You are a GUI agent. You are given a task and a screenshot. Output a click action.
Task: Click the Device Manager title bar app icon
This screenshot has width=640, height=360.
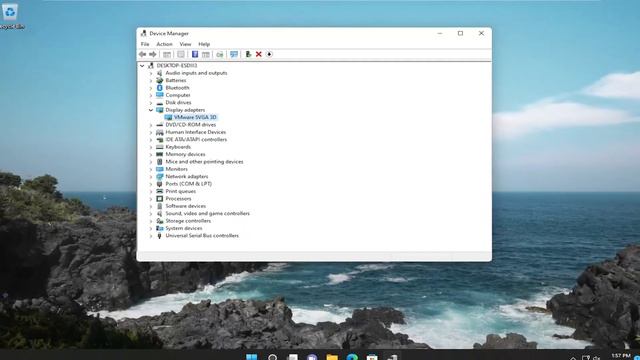pos(143,33)
